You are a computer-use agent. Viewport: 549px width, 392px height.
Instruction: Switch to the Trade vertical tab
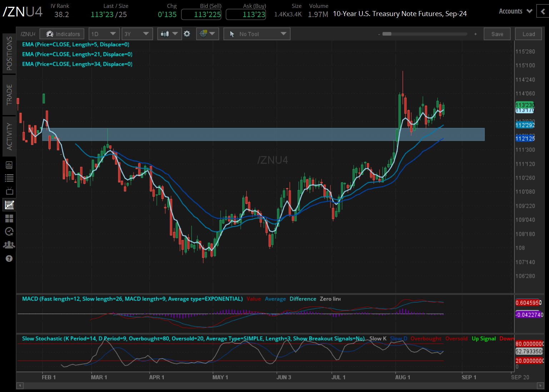pos(9,95)
